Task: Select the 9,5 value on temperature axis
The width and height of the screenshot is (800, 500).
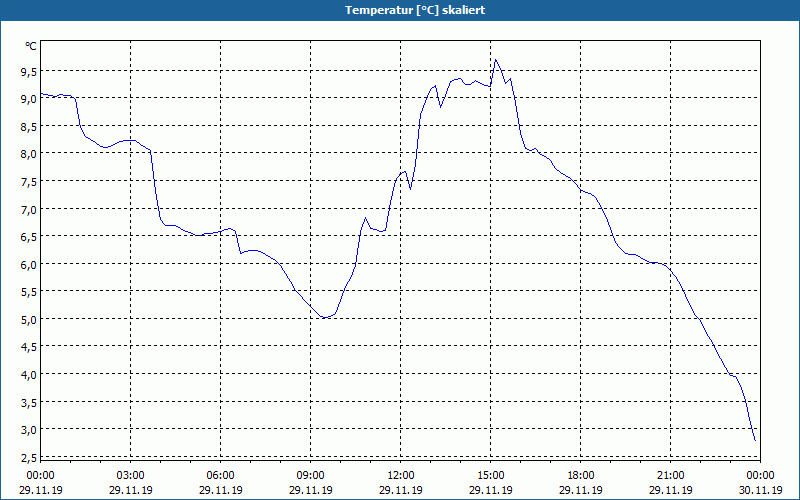Action: pos(29,72)
